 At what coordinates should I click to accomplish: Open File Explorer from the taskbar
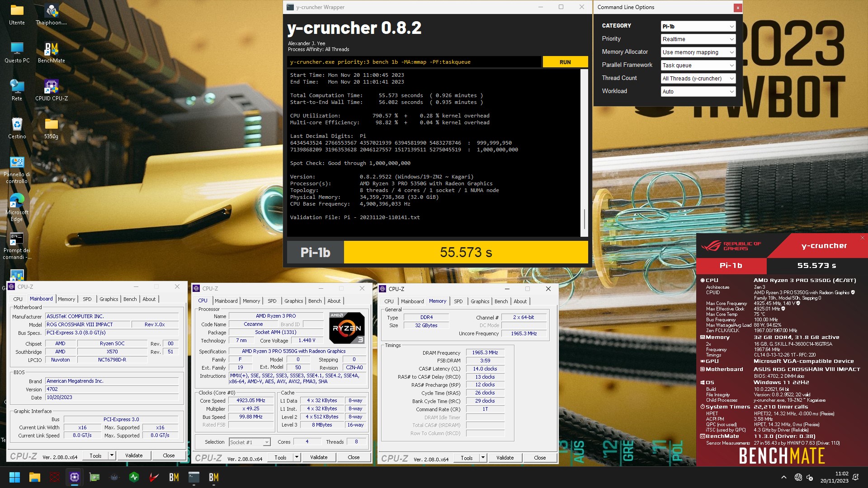[34, 477]
